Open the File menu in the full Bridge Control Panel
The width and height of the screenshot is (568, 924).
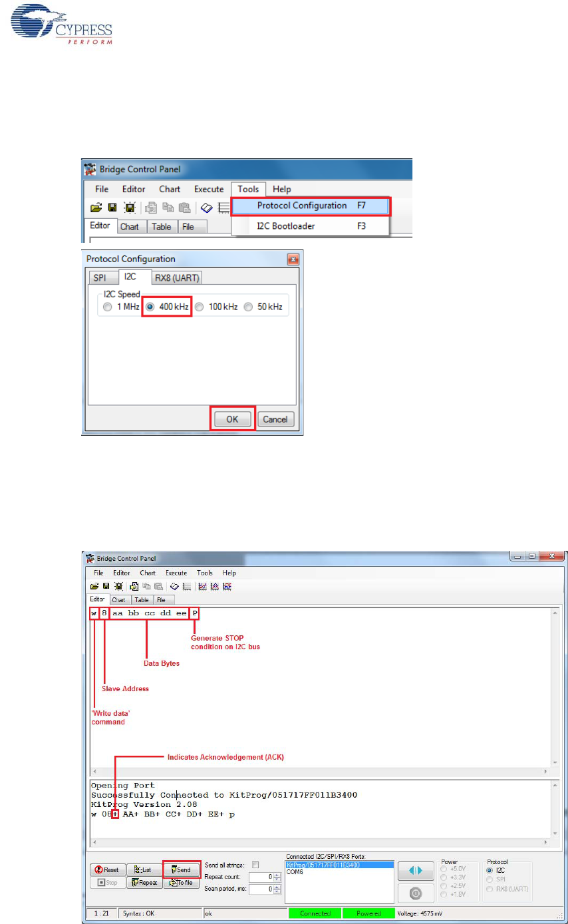(98, 573)
